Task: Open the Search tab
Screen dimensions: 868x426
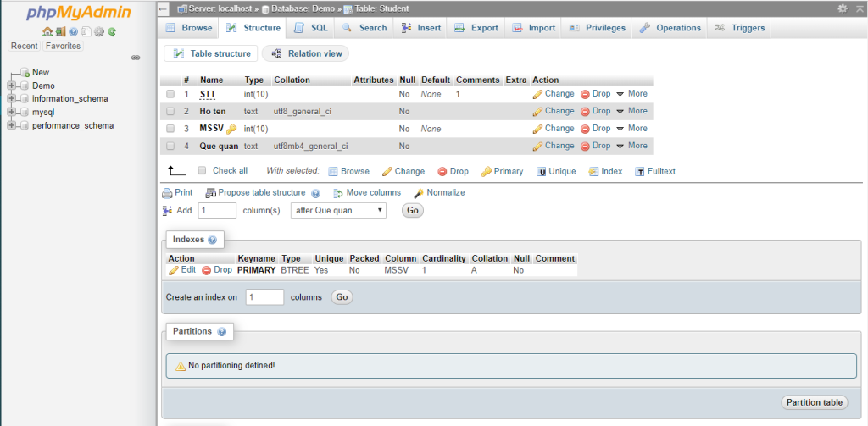Action: tap(364, 28)
